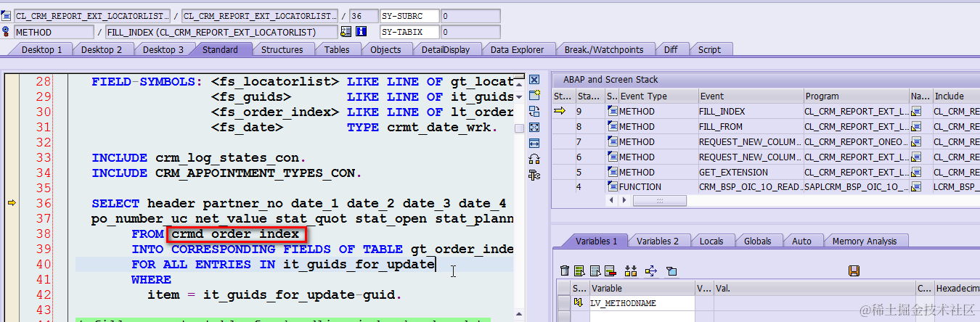Click the Event Type column header

pos(658,96)
